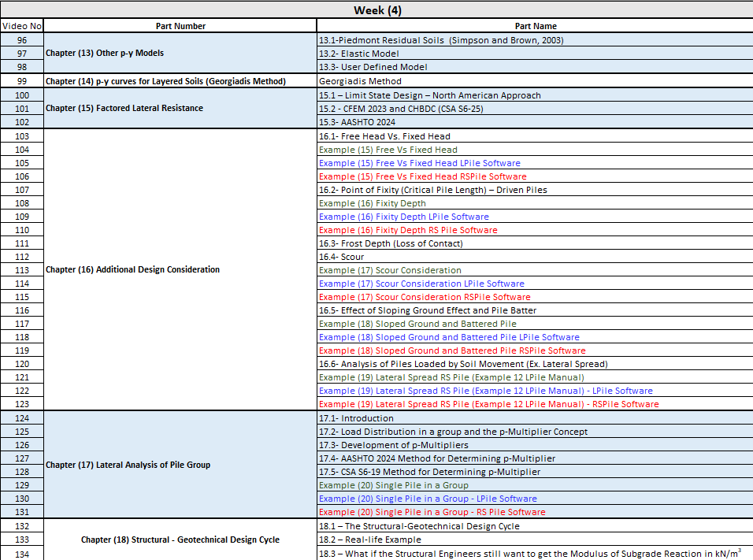Click the Chapter (15) Factored Lateral Resistance cell
The width and height of the screenshot is (753, 560).
pyautogui.click(x=124, y=108)
